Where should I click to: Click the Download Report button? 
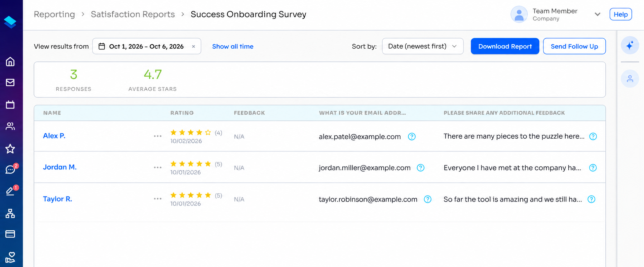(x=505, y=46)
